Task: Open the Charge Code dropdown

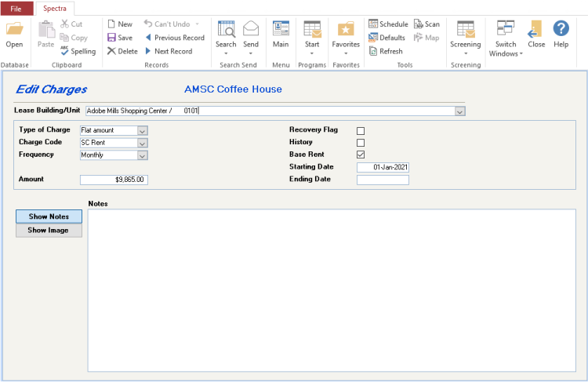Action: pos(142,143)
